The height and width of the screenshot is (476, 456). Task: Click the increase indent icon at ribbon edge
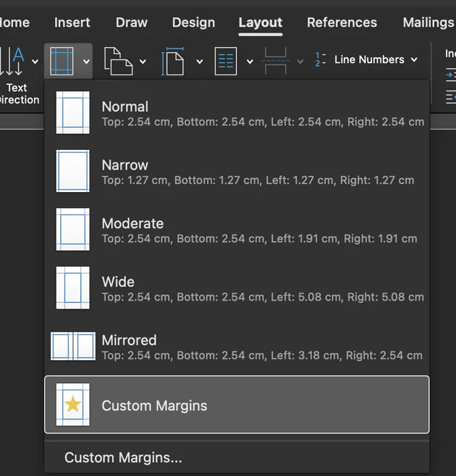tap(451, 75)
